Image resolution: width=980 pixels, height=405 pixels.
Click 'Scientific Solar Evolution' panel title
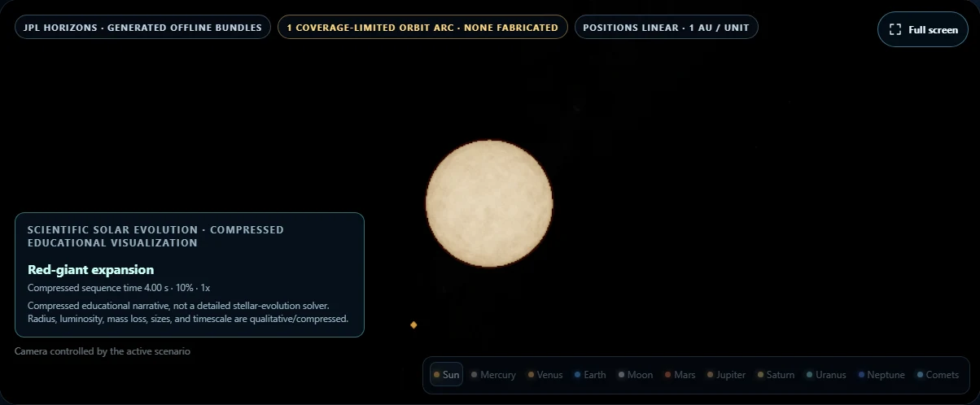155,236
